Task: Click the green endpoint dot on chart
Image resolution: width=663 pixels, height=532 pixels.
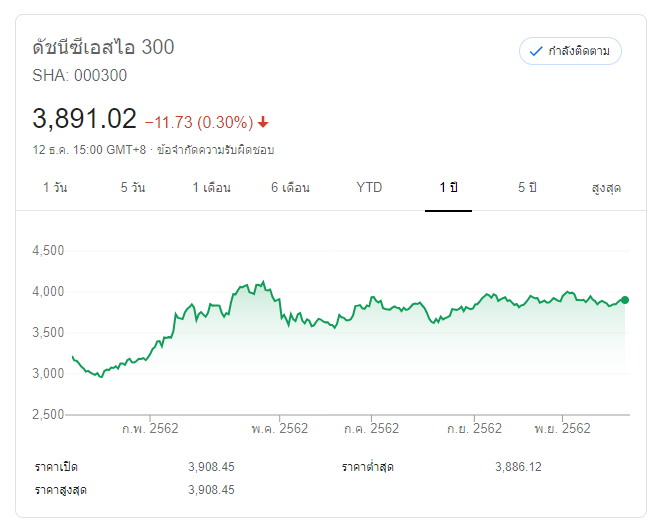Action: [x=625, y=299]
